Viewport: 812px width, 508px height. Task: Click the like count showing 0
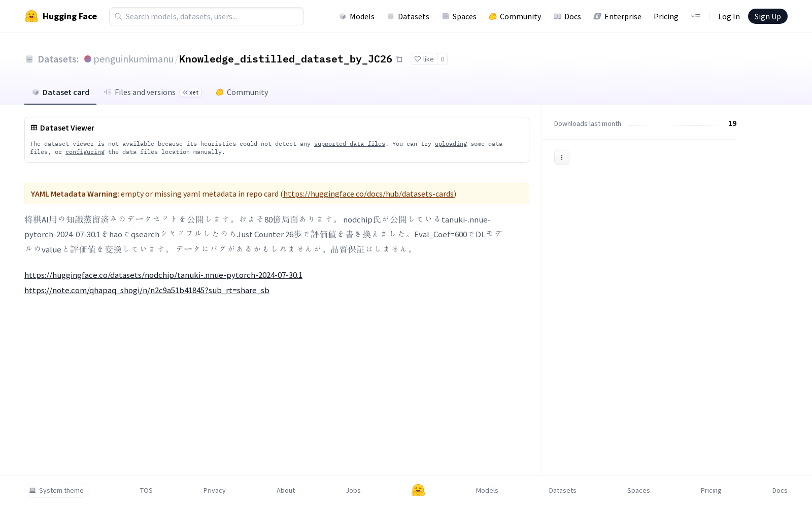click(x=442, y=59)
